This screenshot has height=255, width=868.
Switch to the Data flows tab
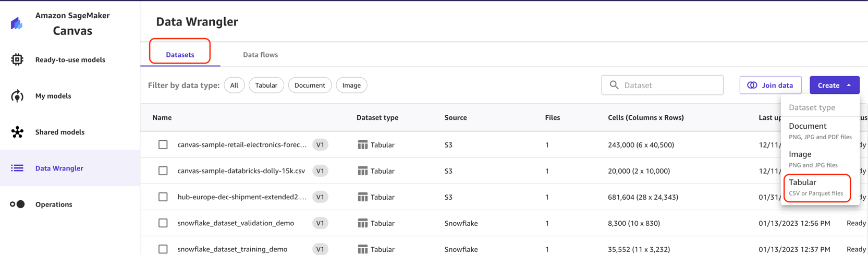pyautogui.click(x=260, y=55)
